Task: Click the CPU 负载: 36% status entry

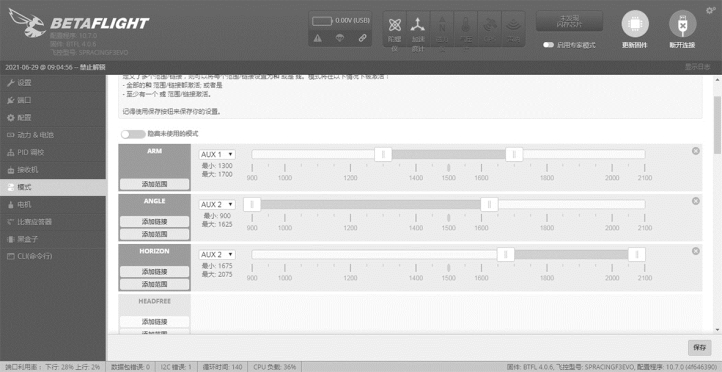Action: 274,367
